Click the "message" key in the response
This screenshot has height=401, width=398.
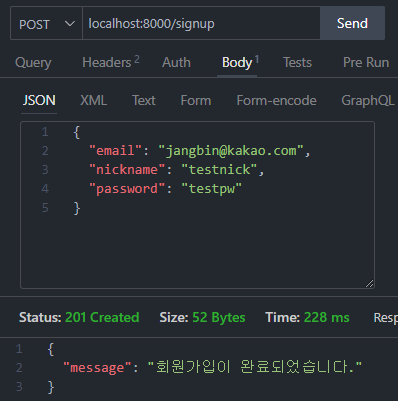click(97, 368)
